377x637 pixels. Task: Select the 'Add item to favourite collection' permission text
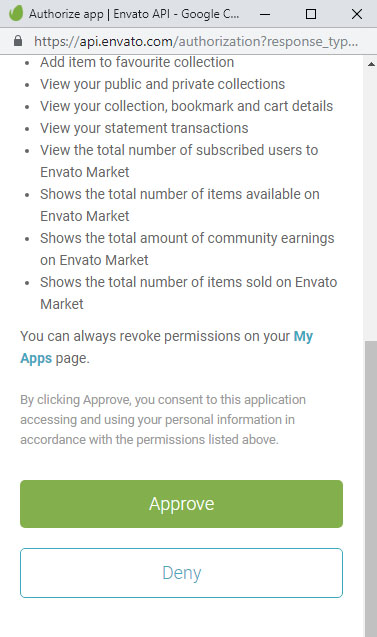[137, 62]
